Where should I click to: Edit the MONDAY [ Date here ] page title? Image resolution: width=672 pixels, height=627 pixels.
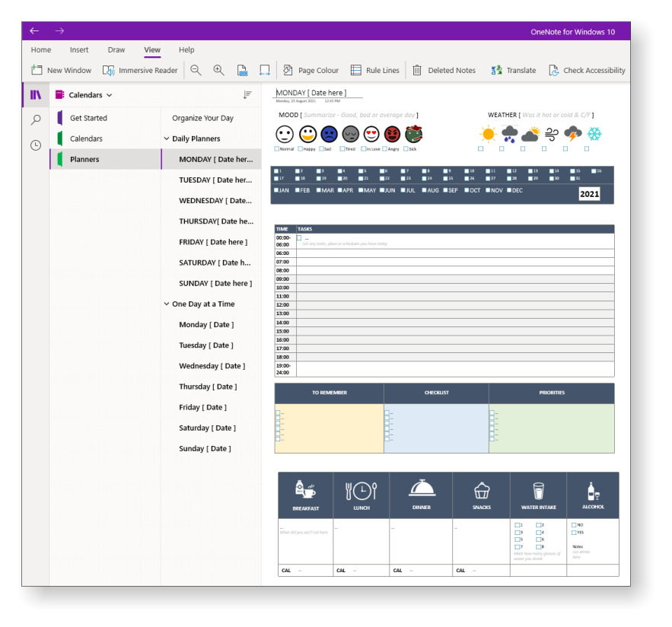coord(311,93)
